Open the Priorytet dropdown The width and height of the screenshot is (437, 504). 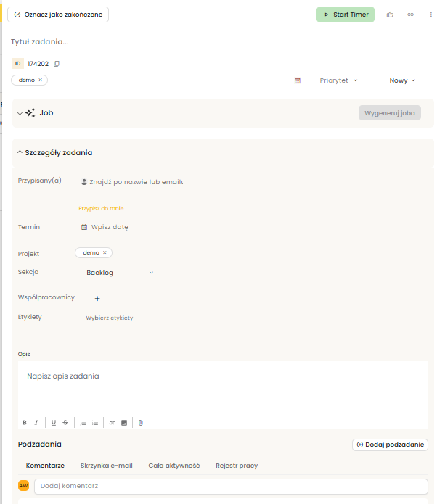[x=339, y=80]
